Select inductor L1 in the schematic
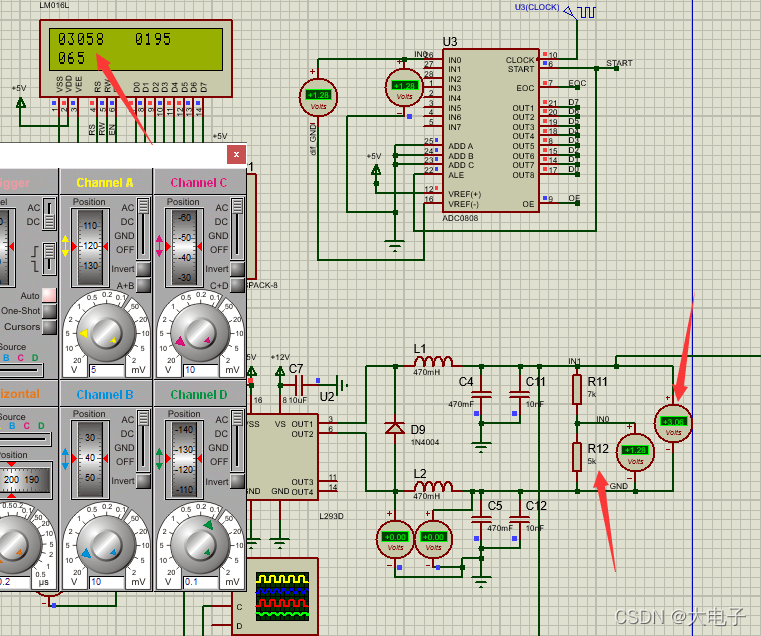Viewport: 761px width, 636px height. coord(431,362)
